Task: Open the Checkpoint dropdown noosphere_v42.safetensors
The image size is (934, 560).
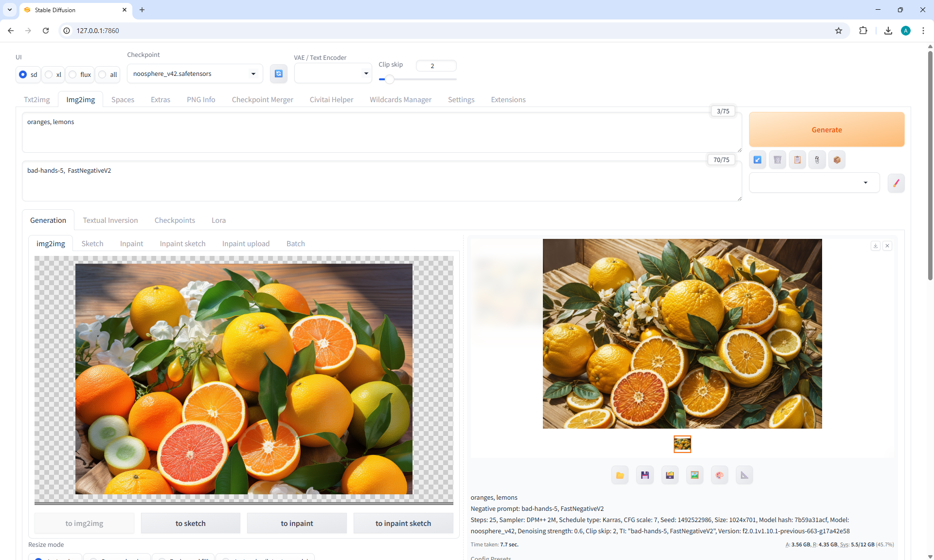Action: click(x=195, y=73)
